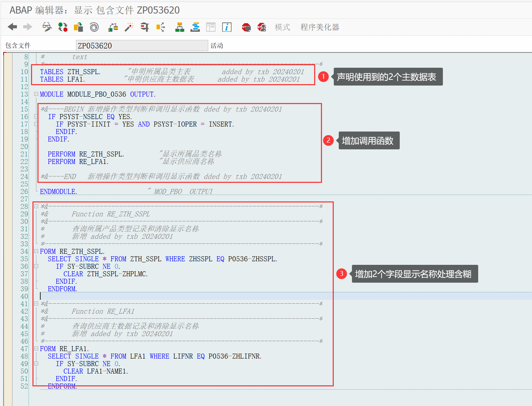Switch display/change mode via glasses icon
Image resolution: width=532 pixels, height=406 pixels.
[46, 27]
